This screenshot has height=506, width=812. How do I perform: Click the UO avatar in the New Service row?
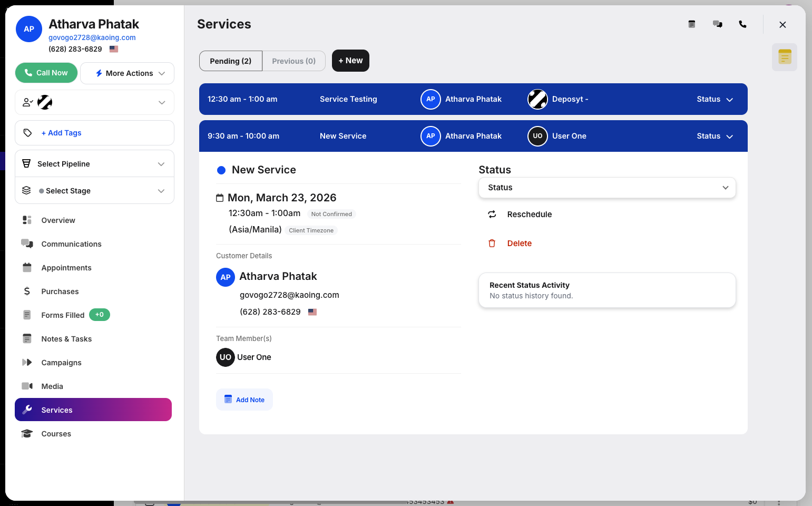click(537, 136)
